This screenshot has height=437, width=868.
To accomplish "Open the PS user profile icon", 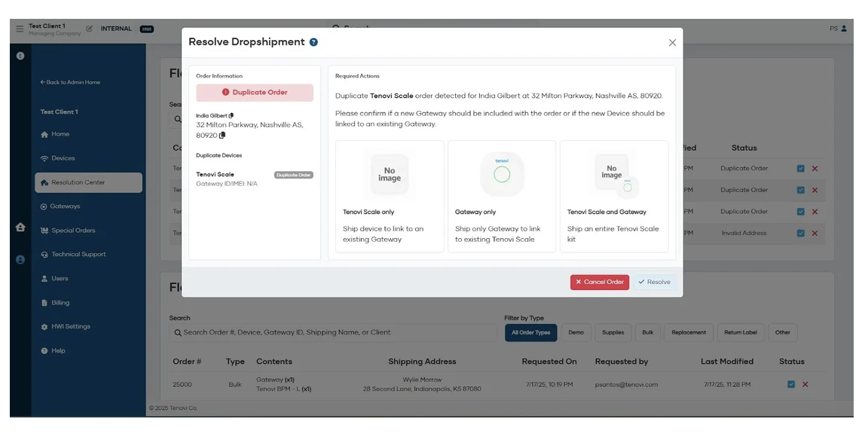I will (843, 29).
